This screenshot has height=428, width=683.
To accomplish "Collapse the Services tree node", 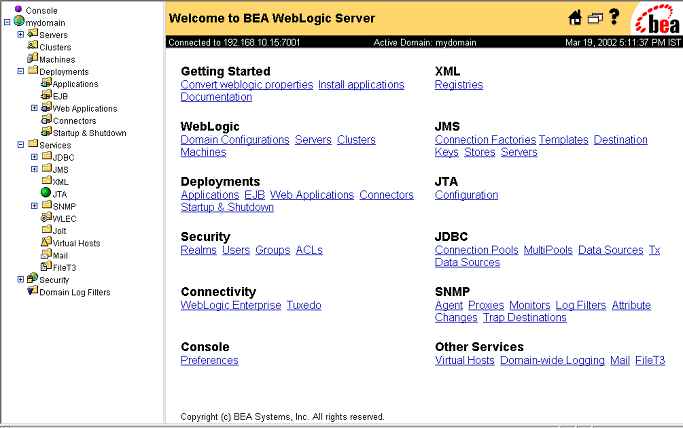I will (20, 144).
